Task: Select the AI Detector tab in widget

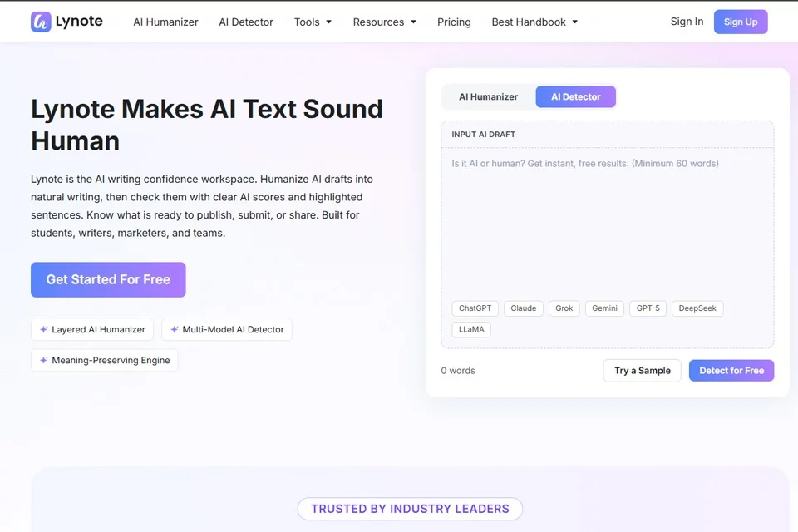Action: pyautogui.click(x=575, y=96)
